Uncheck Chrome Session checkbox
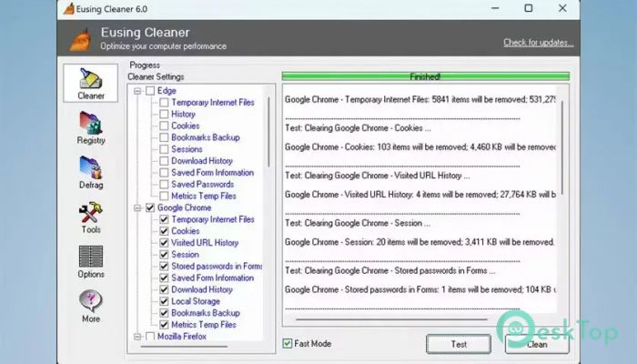Viewport: 637px width, 364px height. click(164, 255)
